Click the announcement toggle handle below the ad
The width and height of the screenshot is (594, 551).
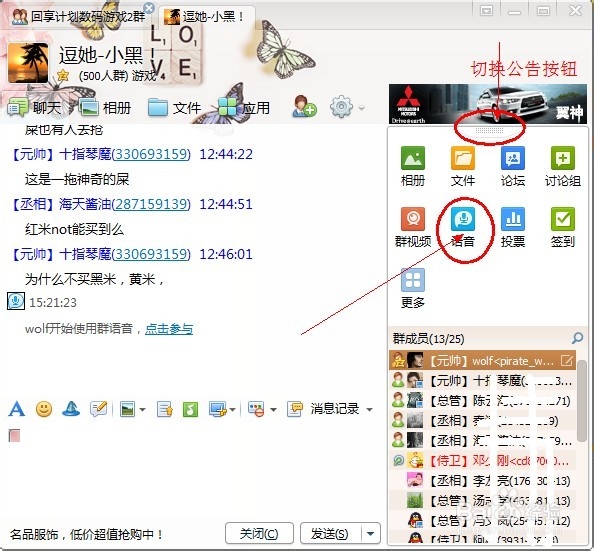coord(489,131)
